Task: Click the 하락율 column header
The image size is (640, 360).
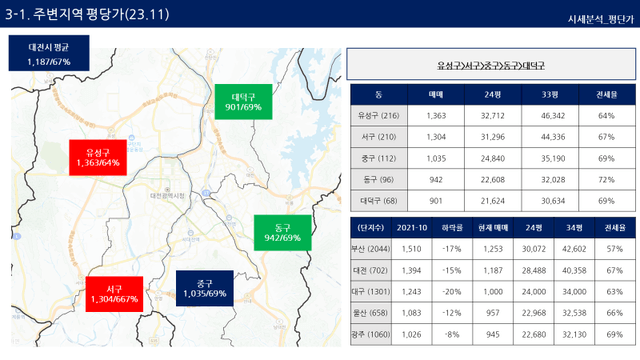Action: click(x=452, y=228)
